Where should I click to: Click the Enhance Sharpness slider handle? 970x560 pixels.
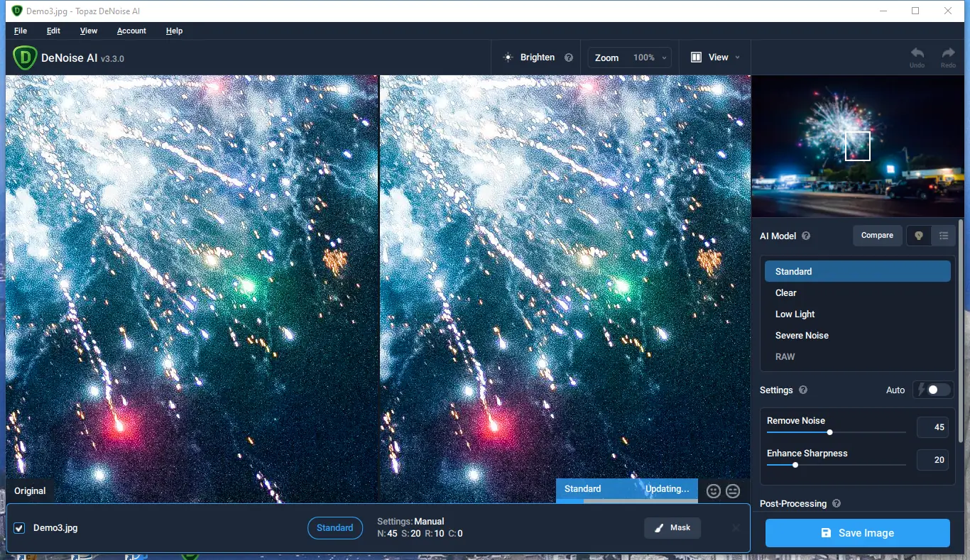[795, 465]
